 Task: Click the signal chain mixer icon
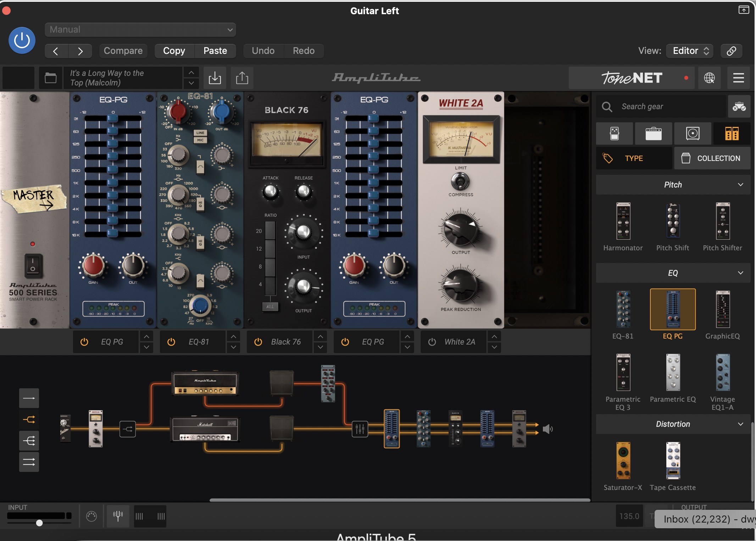point(360,429)
